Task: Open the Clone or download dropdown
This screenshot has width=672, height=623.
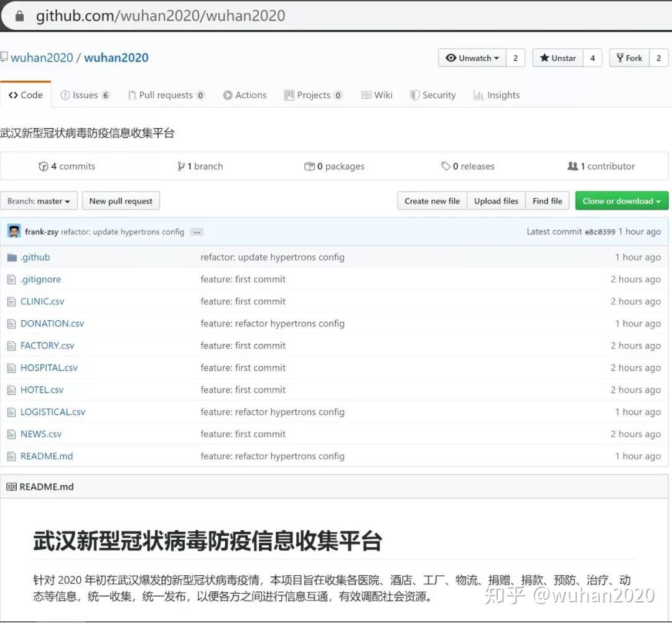Action: coord(621,200)
